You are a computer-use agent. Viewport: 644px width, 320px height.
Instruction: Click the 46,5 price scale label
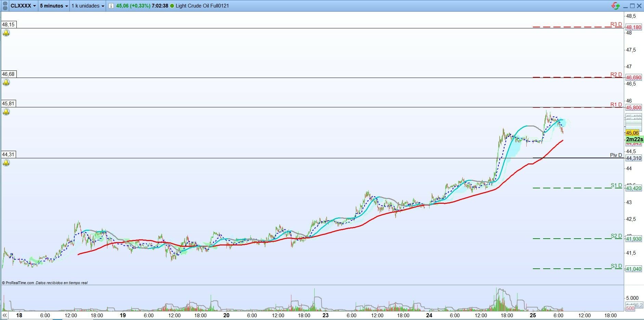pos(631,84)
